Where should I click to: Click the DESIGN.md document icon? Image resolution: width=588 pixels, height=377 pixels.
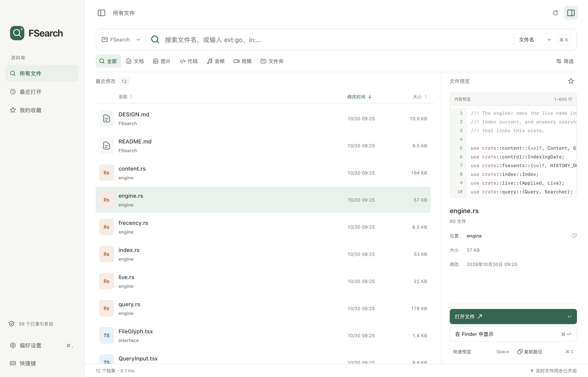click(106, 118)
